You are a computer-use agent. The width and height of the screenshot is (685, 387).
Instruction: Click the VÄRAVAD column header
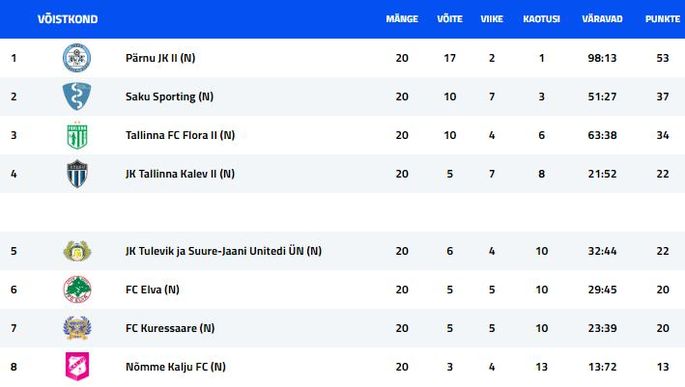click(x=602, y=19)
